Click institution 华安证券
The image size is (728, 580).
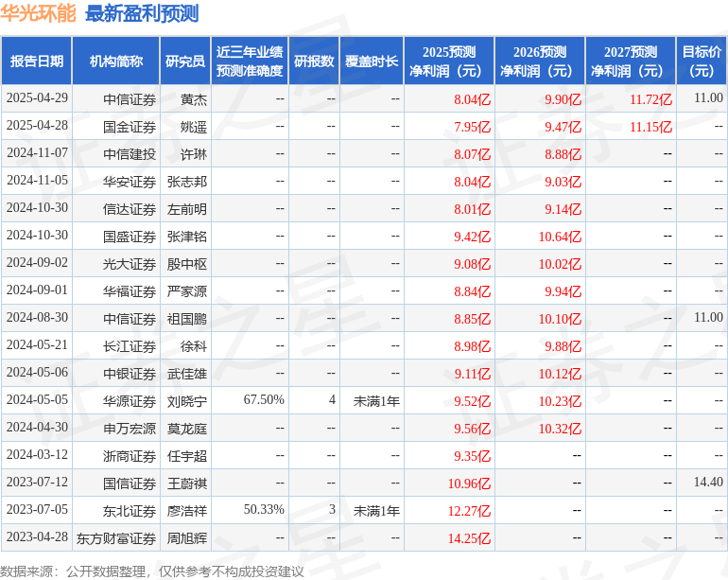click(x=130, y=182)
